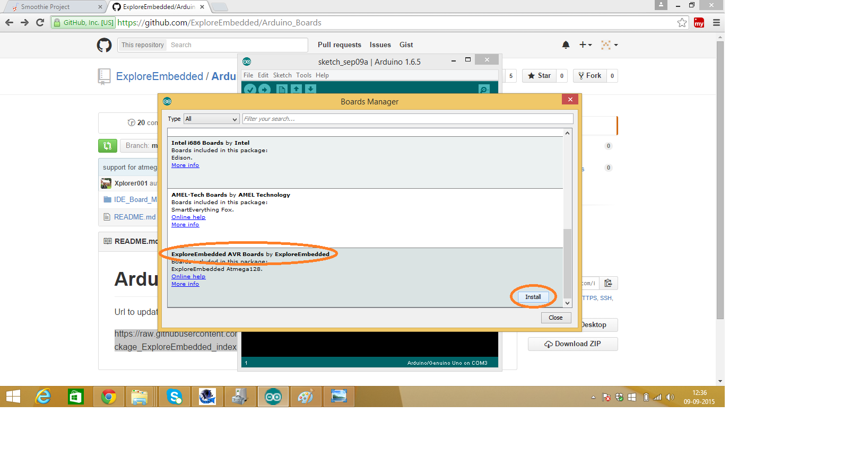This screenshot has width=868, height=475.
Task: Click the Arduino Open sketch icon
Action: click(296, 89)
